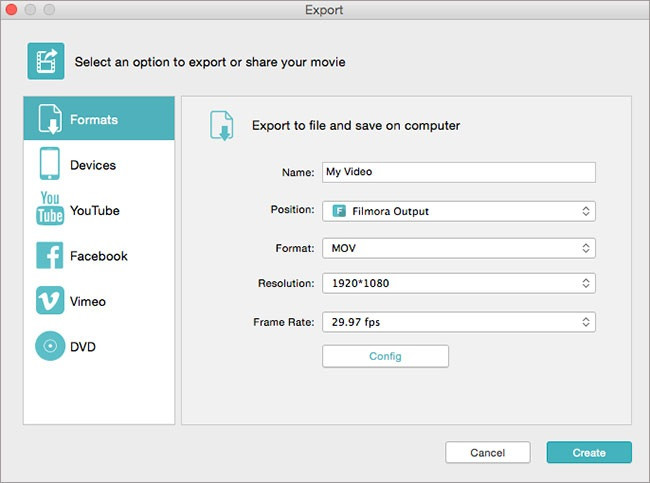650x483 pixels.
Task: Open the Format dropdown showing MOV
Action: [458, 248]
